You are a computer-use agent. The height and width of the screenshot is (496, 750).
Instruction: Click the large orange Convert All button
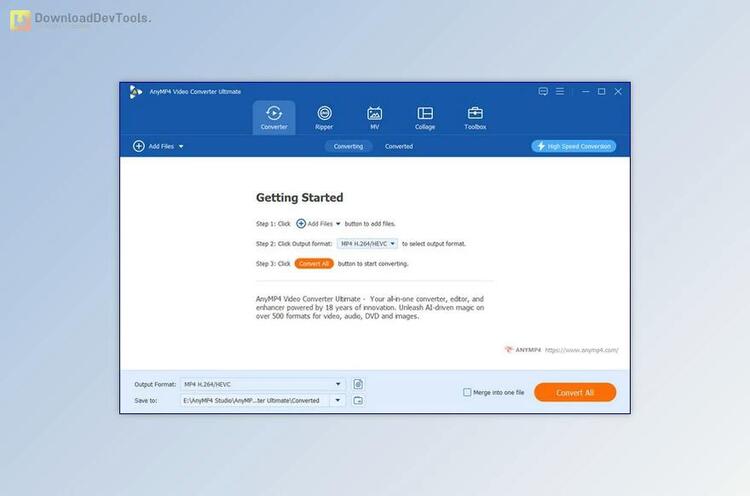pyautogui.click(x=575, y=392)
